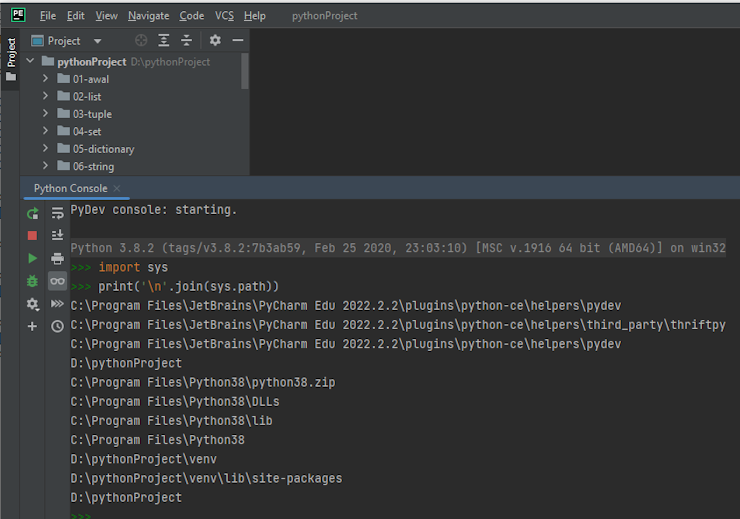
Task: Stop the console with red square
Action: 32,235
